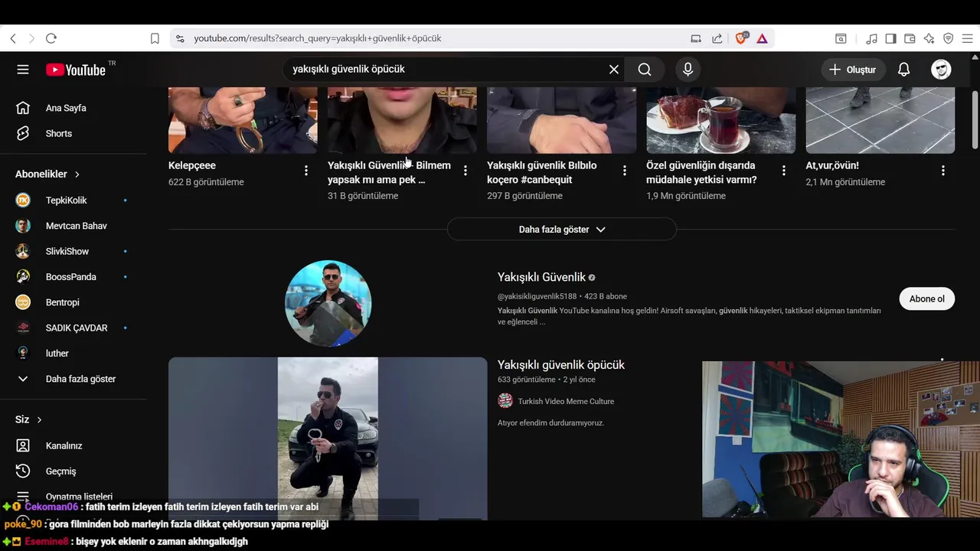Play the Yakışıklı güvenlik öpücük video thumbnail
This screenshot has height=551, width=980.
pyautogui.click(x=328, y=439)
